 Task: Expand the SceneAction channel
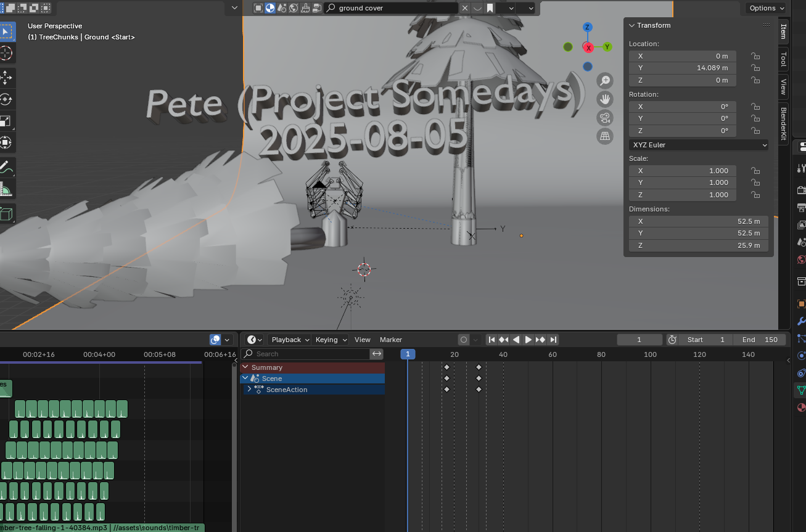point(249,390)
